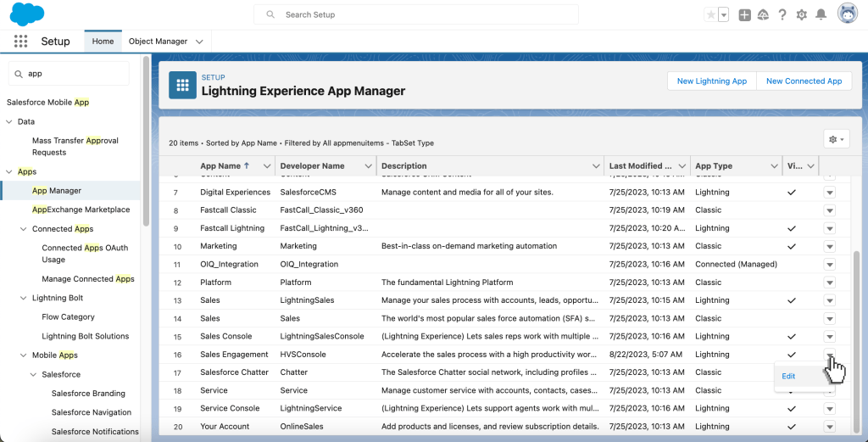Open row actions for Fastcall Lightning
This screenshot has height=442, width=868.
pyautogui.click(x=829, y=228)
